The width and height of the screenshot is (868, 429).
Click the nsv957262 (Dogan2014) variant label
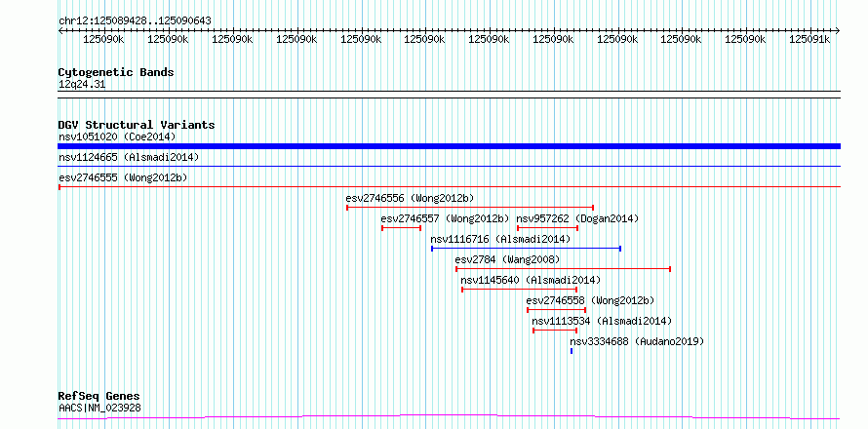pyautogui.click(x=576, y=218)
